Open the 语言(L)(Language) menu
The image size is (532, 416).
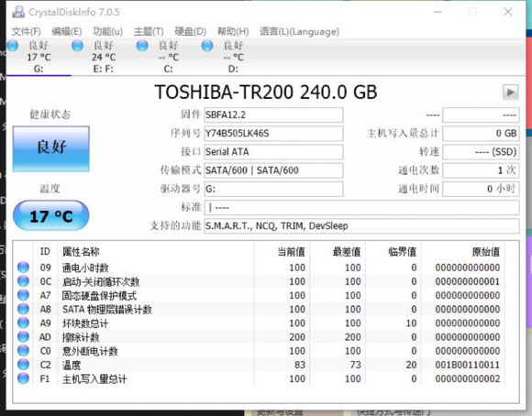pyautogui.click(x=299, y=31)
